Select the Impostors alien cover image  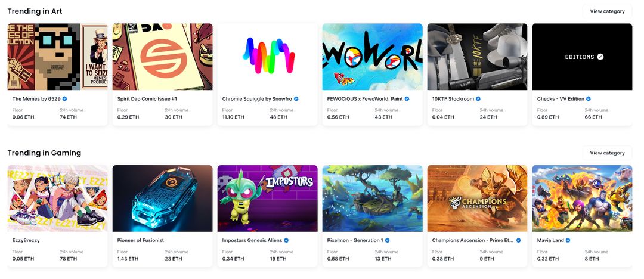[267, 199]
